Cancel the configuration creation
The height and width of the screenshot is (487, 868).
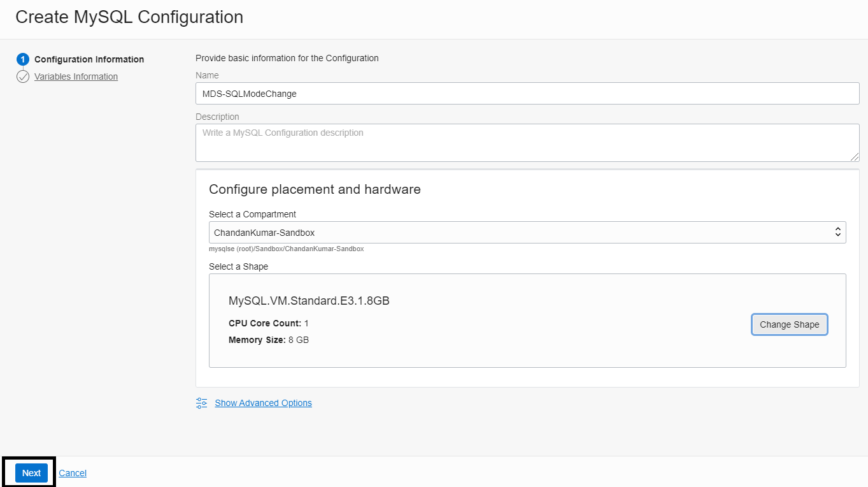[x=73, y=473]
